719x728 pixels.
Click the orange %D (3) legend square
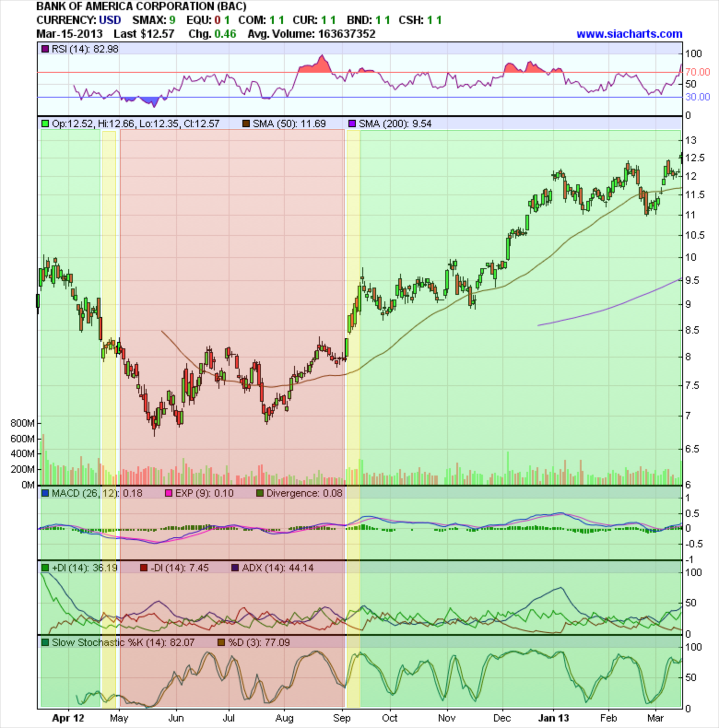[x=221, y=642]
